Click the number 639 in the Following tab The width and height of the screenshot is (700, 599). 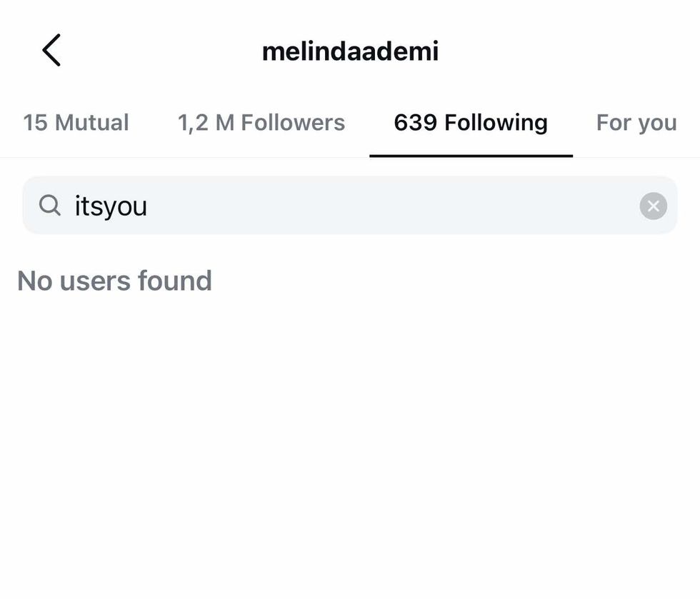pos(415,123)
